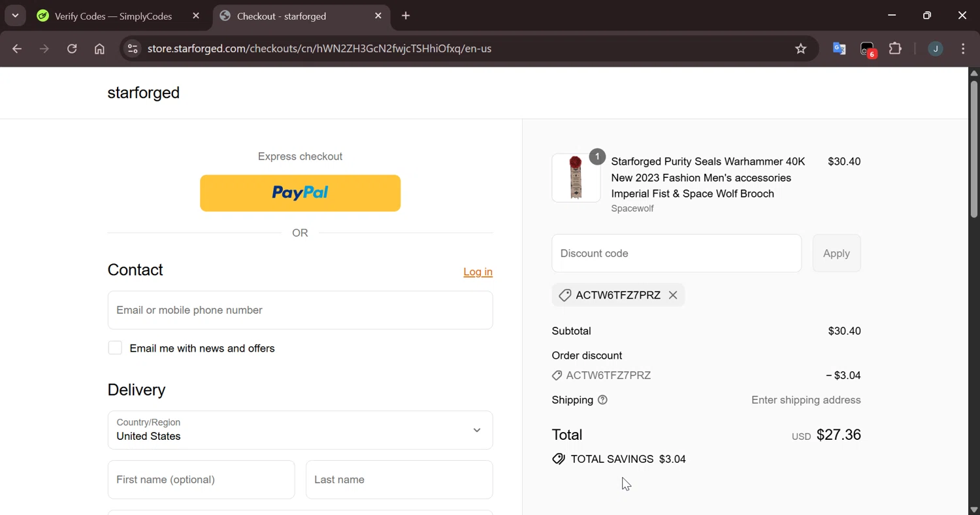
Task: Click the Discount code input field
Action: point(677,253)
